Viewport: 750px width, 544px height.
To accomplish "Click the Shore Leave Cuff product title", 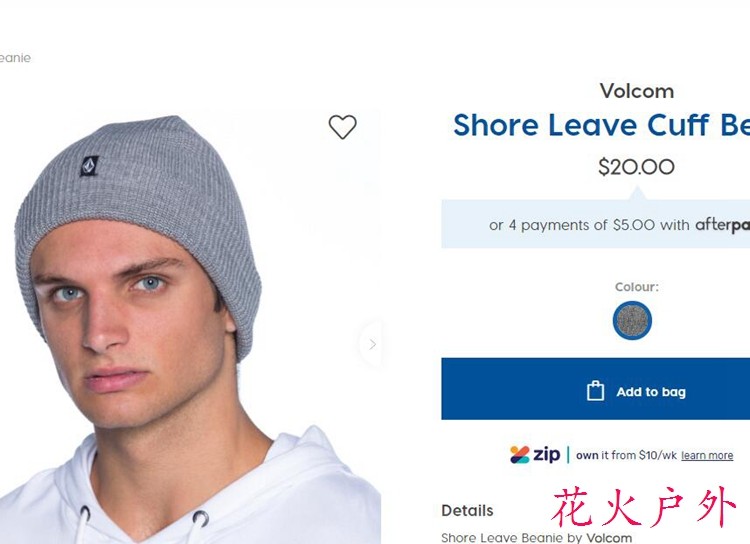I will pos(601,125).
